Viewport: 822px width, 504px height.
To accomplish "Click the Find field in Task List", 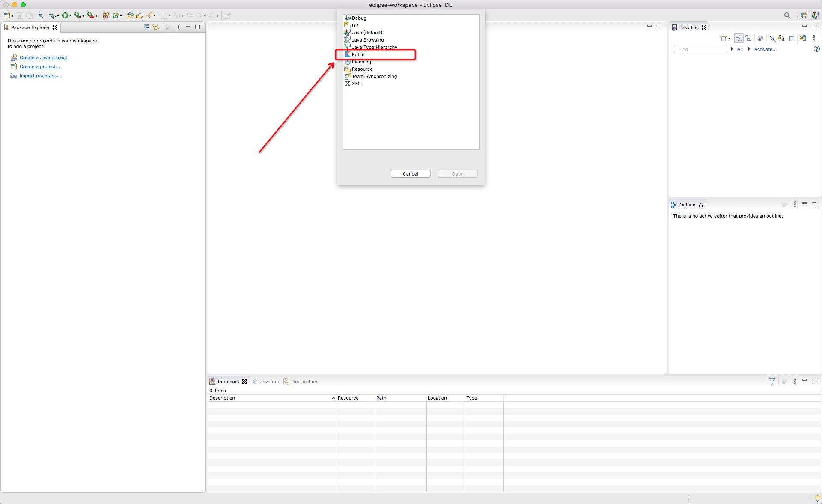I will pos(700,49).
